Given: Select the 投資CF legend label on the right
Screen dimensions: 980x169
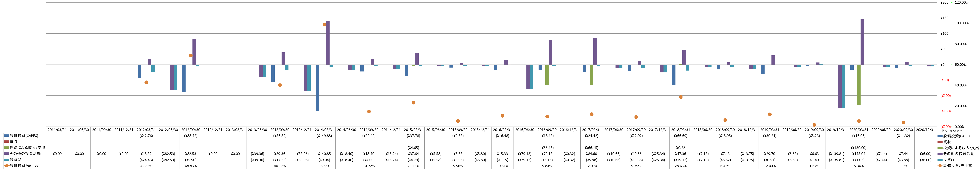Looking at the screenshot, I should tap(949, 160).
